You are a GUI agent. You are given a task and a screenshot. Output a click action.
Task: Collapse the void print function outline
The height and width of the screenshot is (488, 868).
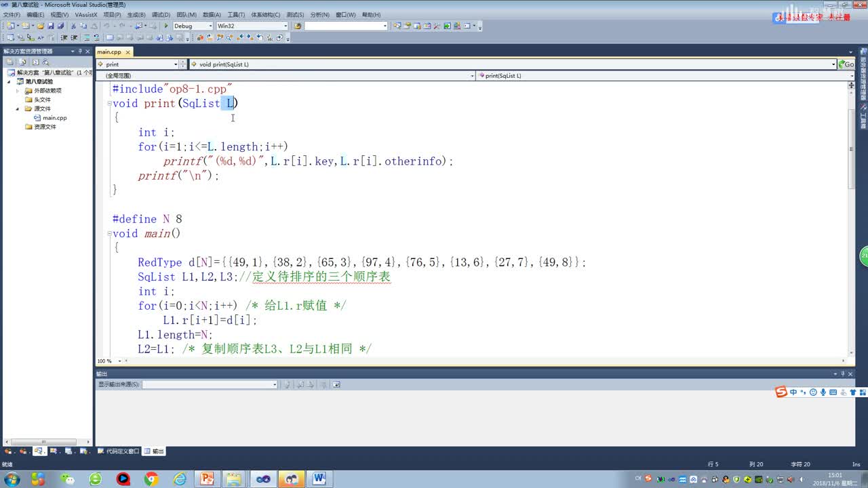click(108, 104)
